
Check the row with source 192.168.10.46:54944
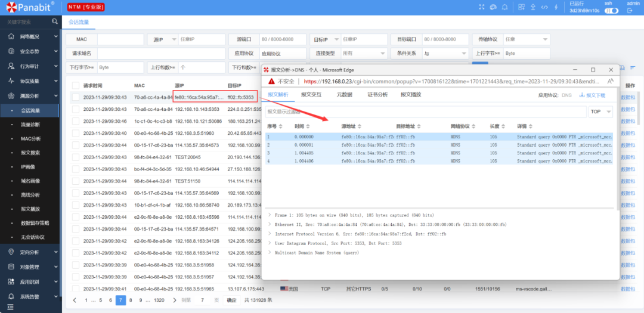point(76,169)
